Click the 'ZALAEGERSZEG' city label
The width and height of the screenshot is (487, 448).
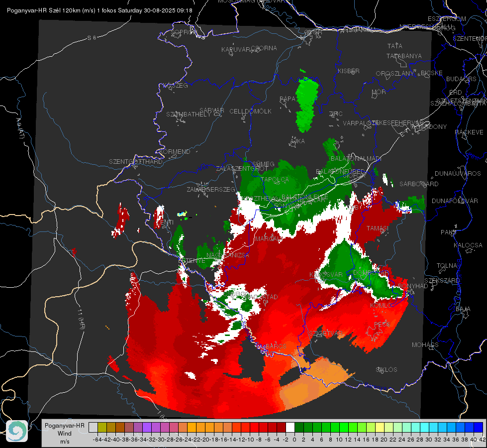click(211, 189)
